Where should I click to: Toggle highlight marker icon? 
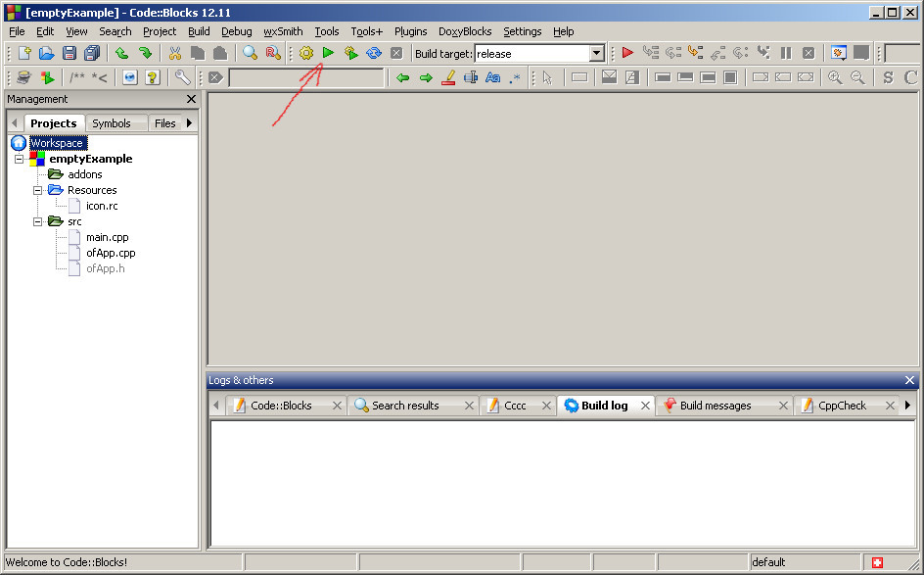[448, 77]
